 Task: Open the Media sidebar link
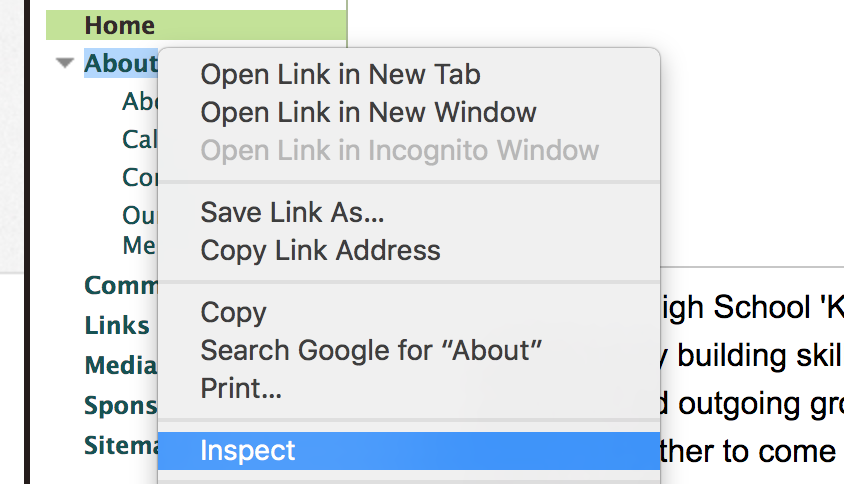(x=121, y=365)
